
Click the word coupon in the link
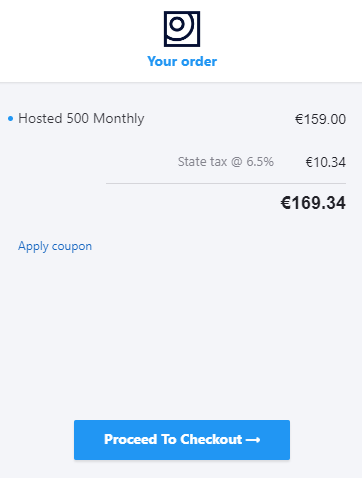(x=72, y=247)
